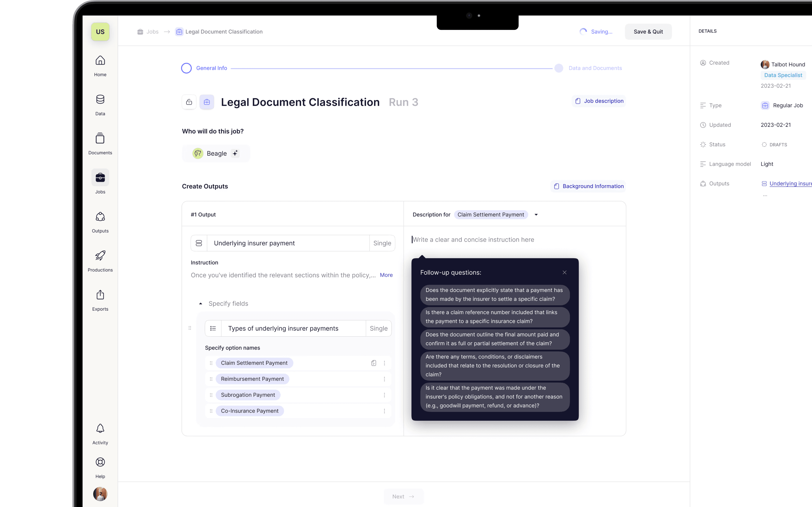Collapse the Specify fields section
This screenshot has width=812, height=507.
click(x=200, y=303)
